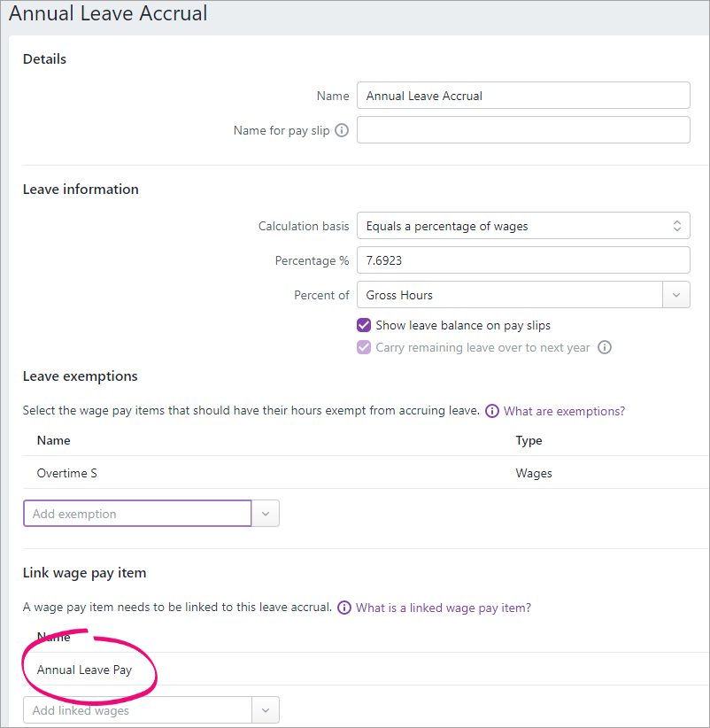Select the Annual Leave Pay linked item

[x=367, y=670]
